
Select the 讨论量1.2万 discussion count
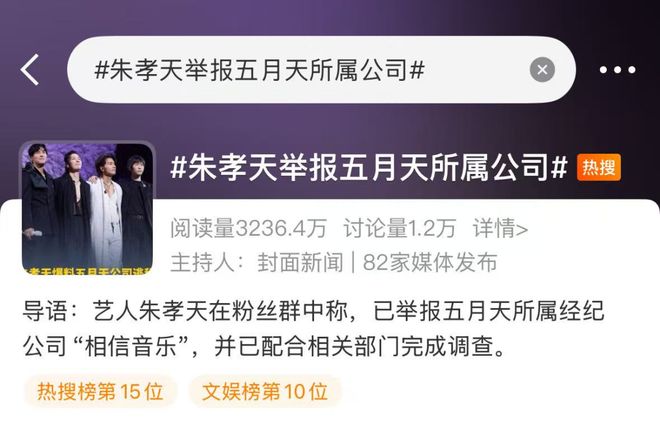point(400,228)
